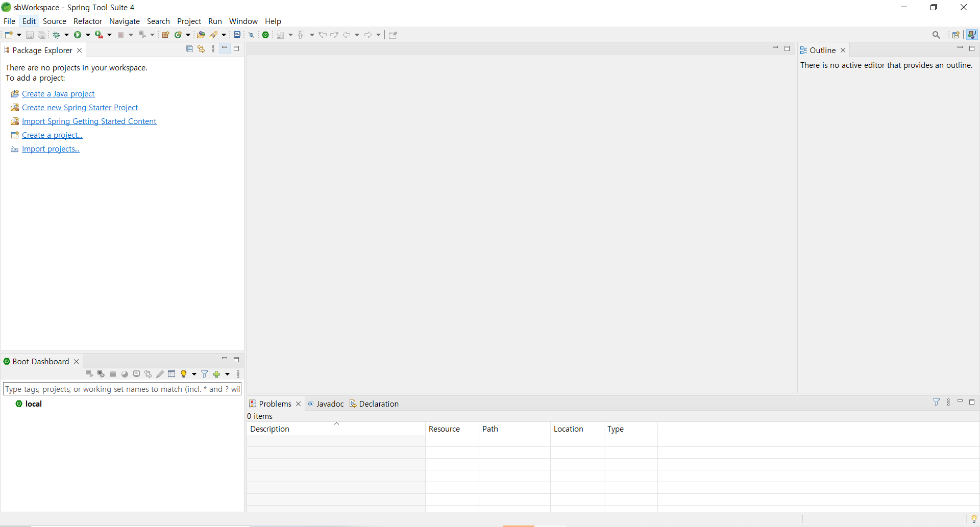Focus the Boot Dashboard tag filter field

coord(122,389)
